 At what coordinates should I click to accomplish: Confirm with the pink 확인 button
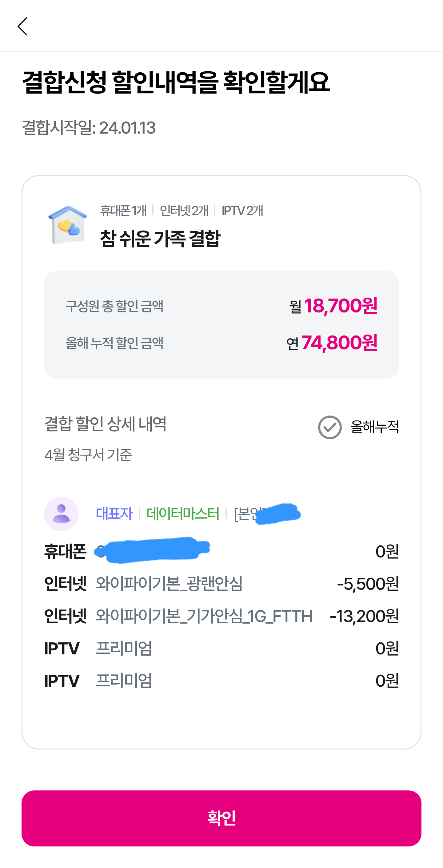[221, 818]
